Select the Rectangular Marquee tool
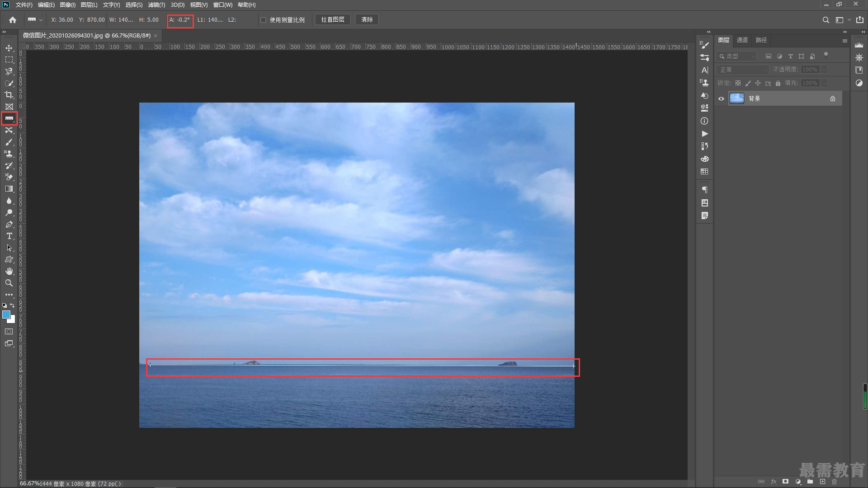 coord(9,60)
